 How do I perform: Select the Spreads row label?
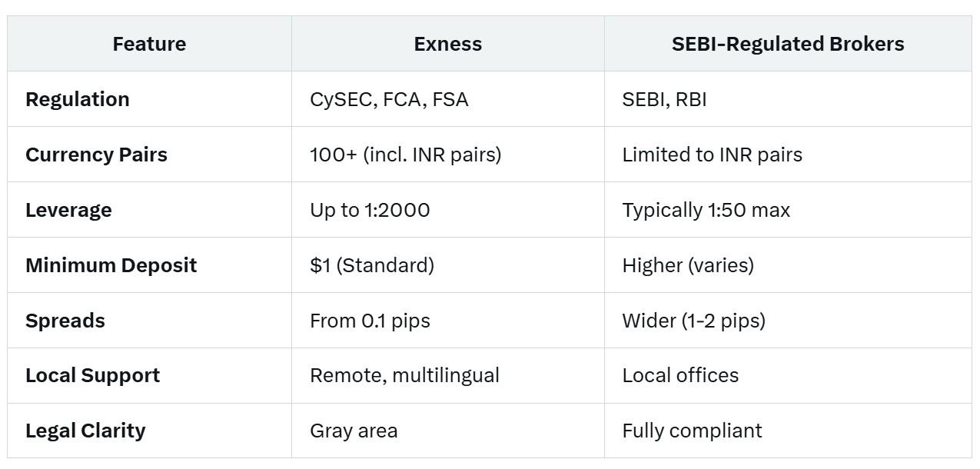pyautogui.click(x=65, y=321)
